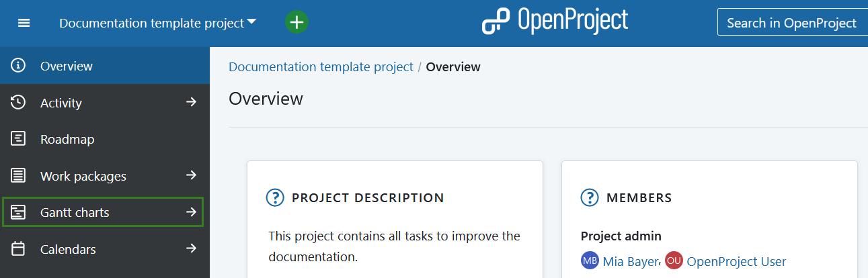Viewport: 868px width, 278px height.
Task: Click the Members widget help icon
Action: (x=590, y=197)
